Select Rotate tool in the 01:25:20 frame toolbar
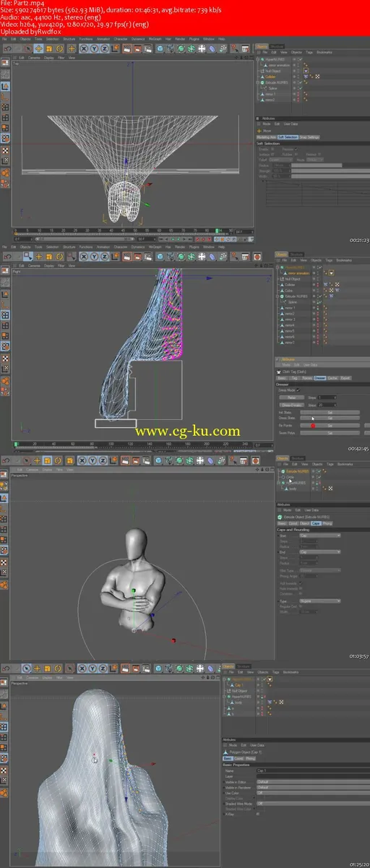This screenshot has height=868, width=370. pyautogui.click(x=57, y=669)
